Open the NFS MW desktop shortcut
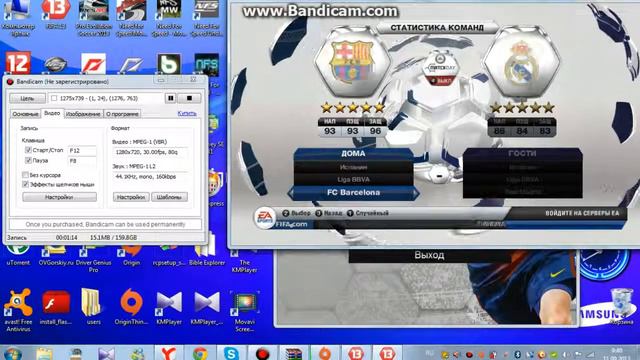 coord(169,18)
